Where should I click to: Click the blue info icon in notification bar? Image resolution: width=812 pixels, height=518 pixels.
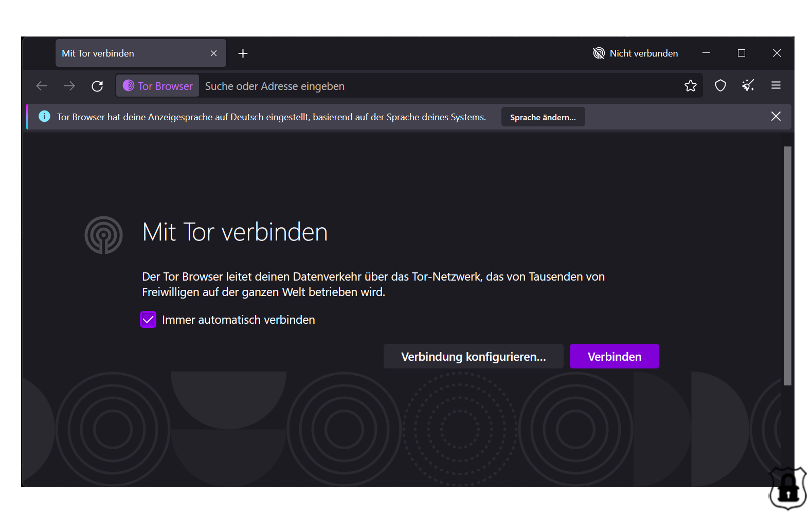(x=45, y=116)
